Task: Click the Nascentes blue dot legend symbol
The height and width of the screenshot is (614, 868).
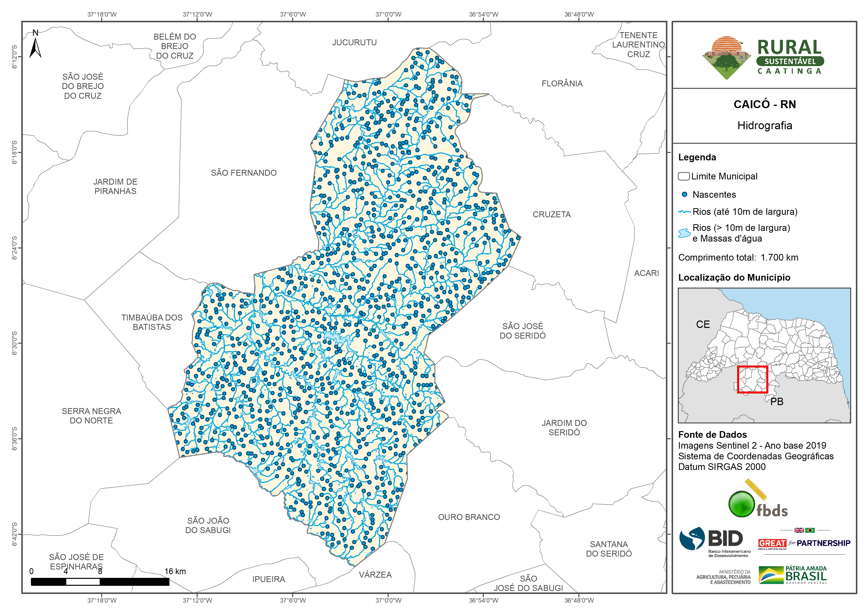Action: [684, 195]
